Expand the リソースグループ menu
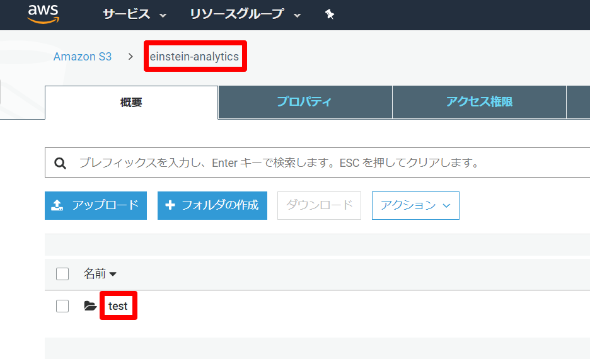590x364 pixels. pos(245,14)
